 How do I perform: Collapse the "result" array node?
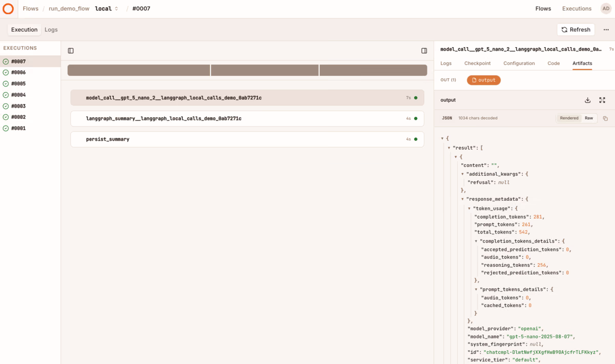pyautogui.click(x=449, y=148)
